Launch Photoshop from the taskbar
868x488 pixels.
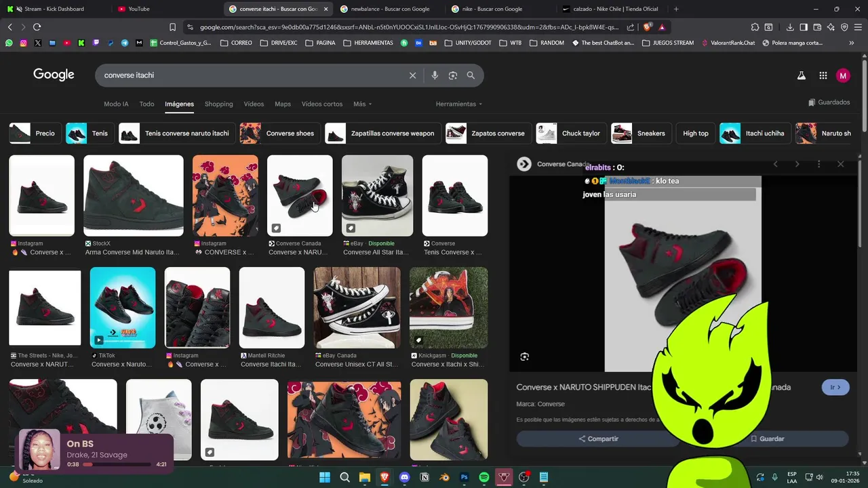click(x=465, y=477)
